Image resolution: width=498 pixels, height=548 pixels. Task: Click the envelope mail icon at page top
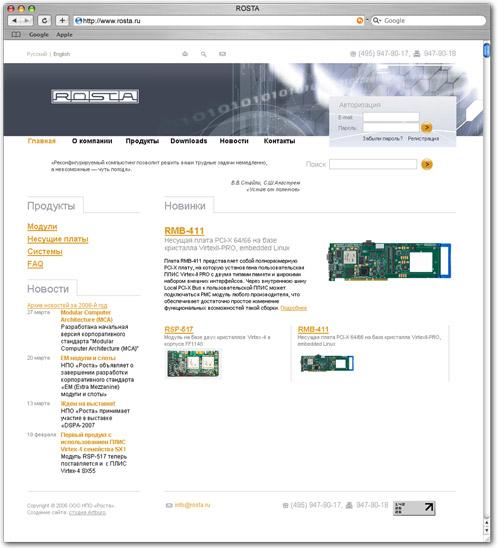(x=222, y=54)
